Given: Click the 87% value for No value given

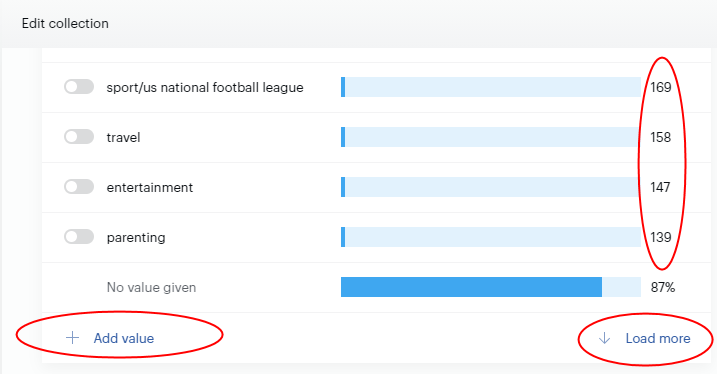Looking at the screenshot, I should [663, 288].
